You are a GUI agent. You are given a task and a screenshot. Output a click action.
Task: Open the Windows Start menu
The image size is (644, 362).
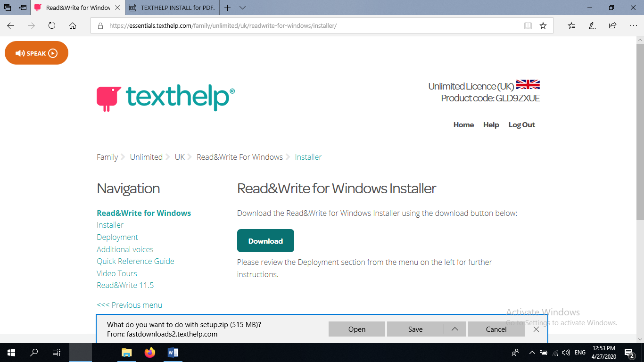click(x=11, y=353)
